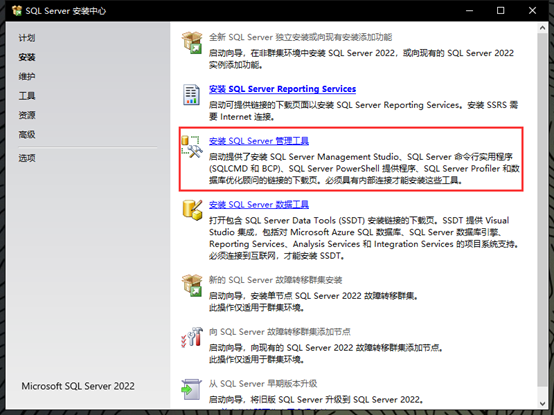Viewport: 554px width, 415px height.
Task: Close the SQL Server 安装中心 window
Action: [x=532, y=11]
